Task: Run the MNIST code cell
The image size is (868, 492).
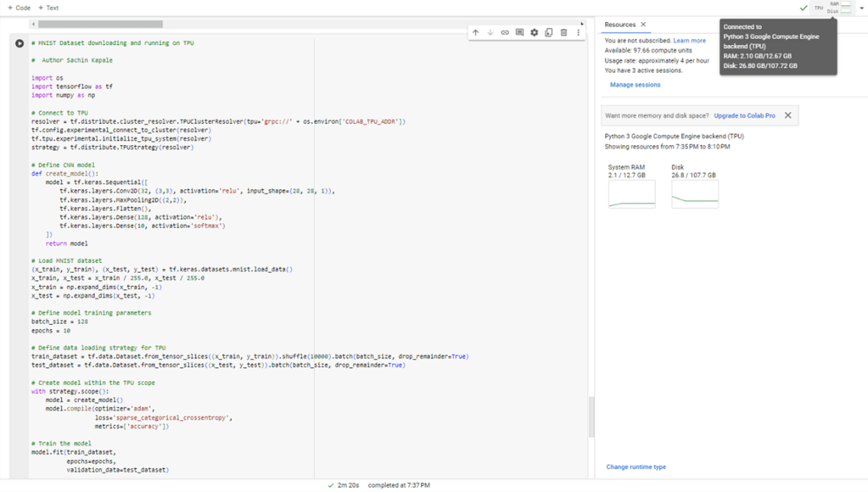Action: (20, 43)
